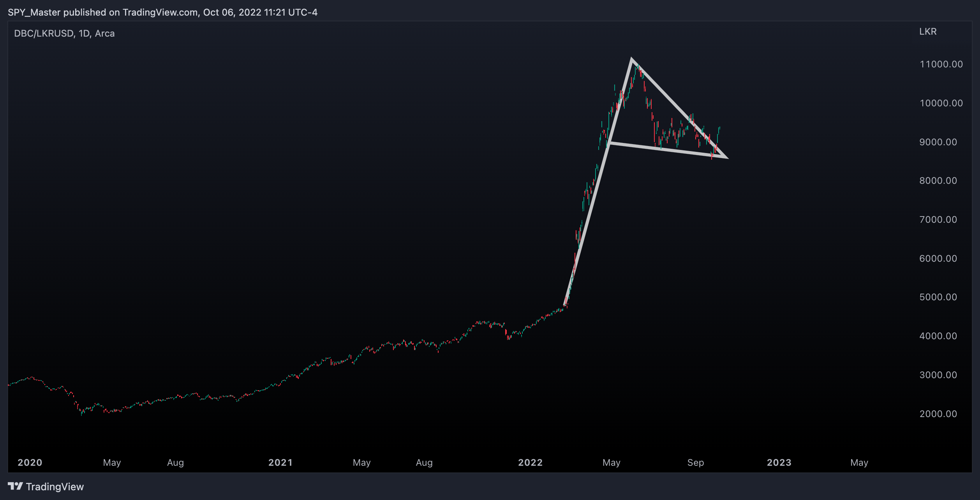Click the TradingView wordmark at the bottom
The height and width of the screenshot is (500, 980).
(x=55, y=487)
